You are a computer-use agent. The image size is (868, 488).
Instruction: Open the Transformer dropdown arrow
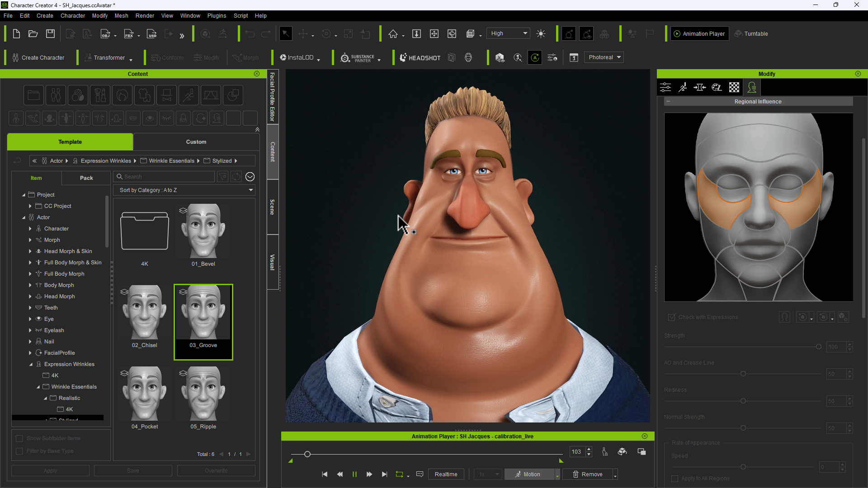(131, 60)
